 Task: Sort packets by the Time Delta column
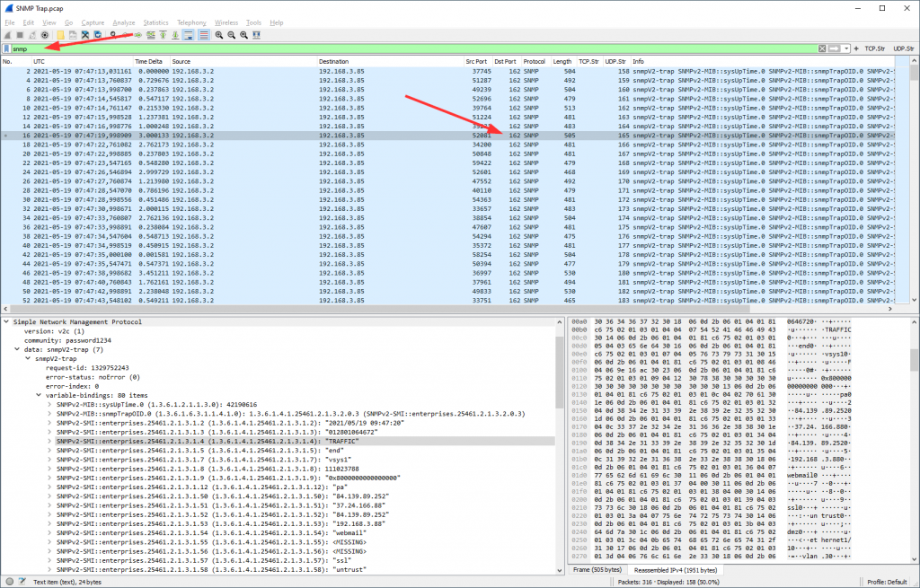pos(151,62)
